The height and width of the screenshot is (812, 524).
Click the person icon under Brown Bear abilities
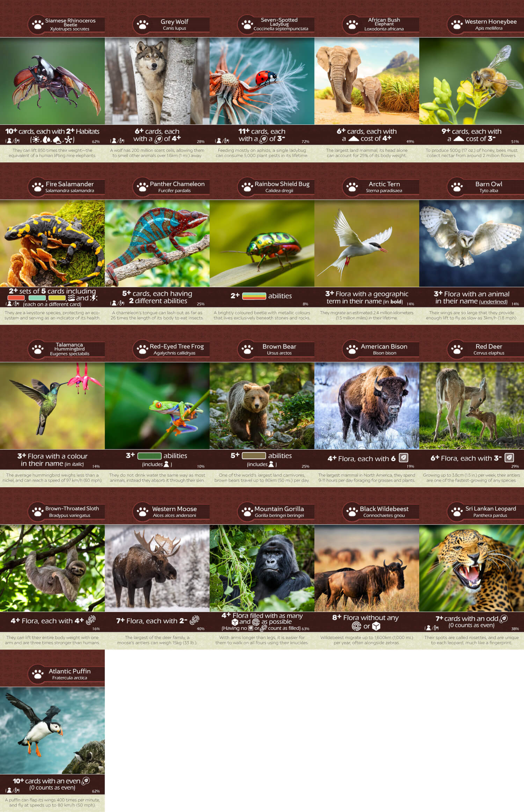271,464
